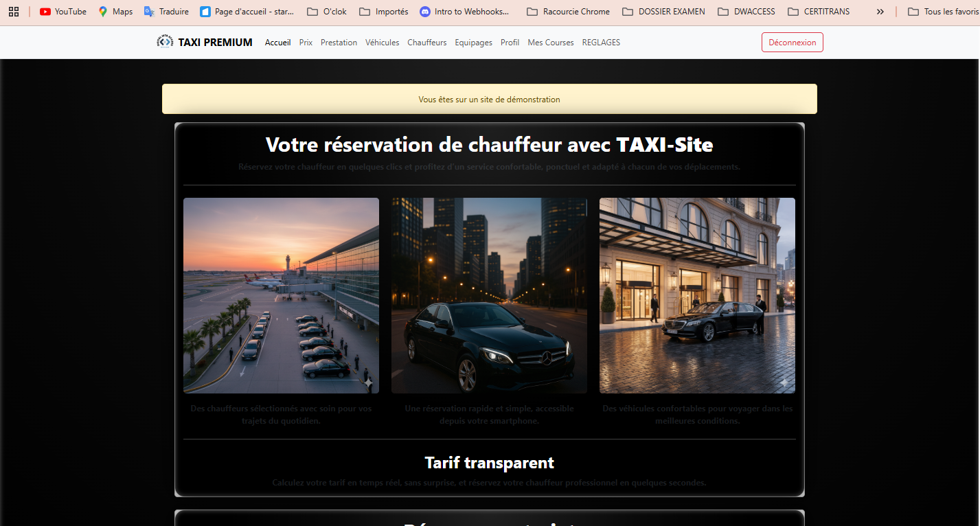Open the Mes Courses page
Viewport: 980px width, 526px height.
pos(550,42)
